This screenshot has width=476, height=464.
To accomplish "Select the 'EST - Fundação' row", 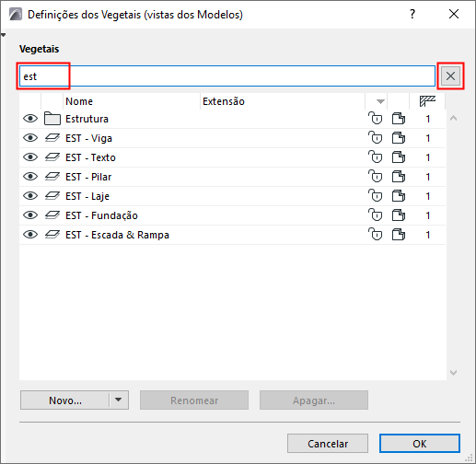I will (x=232, y=215).
